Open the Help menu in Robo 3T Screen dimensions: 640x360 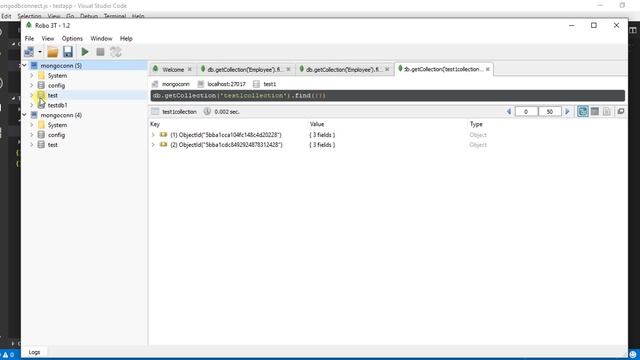click(126, 38)
